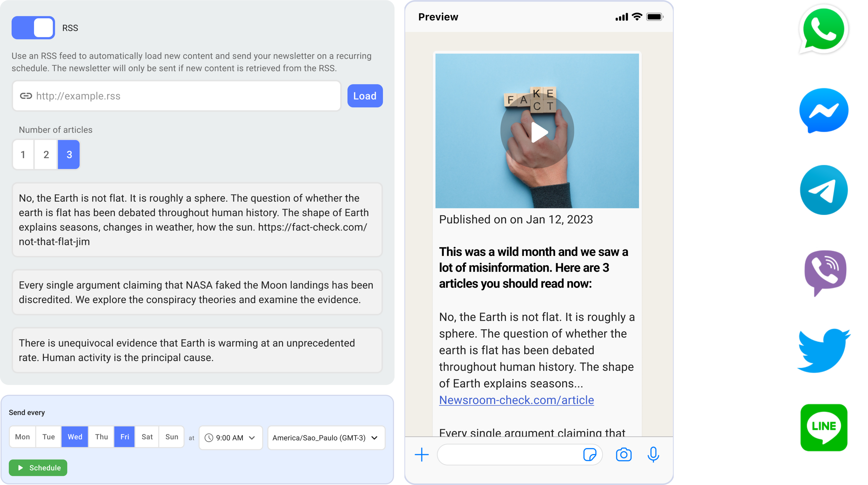Open the Newsroom-check.com/article link
The image size is (868, 485).
click(x=516, y=400)
